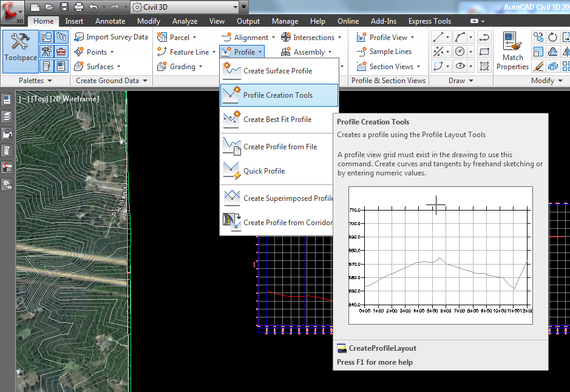Open the Toolspace palette
Image resolution: width=570 pixels, height=392 pixels.
point(20,52)
